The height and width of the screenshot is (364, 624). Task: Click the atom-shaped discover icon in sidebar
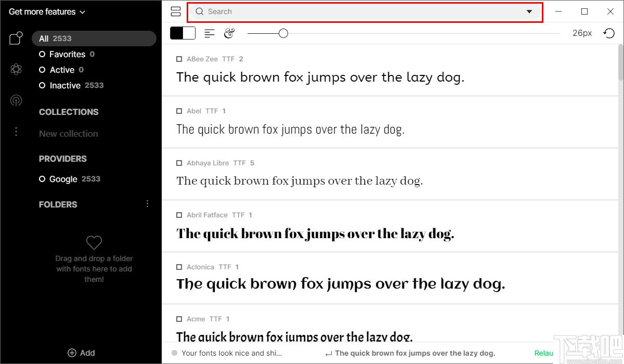pos(16,69)
